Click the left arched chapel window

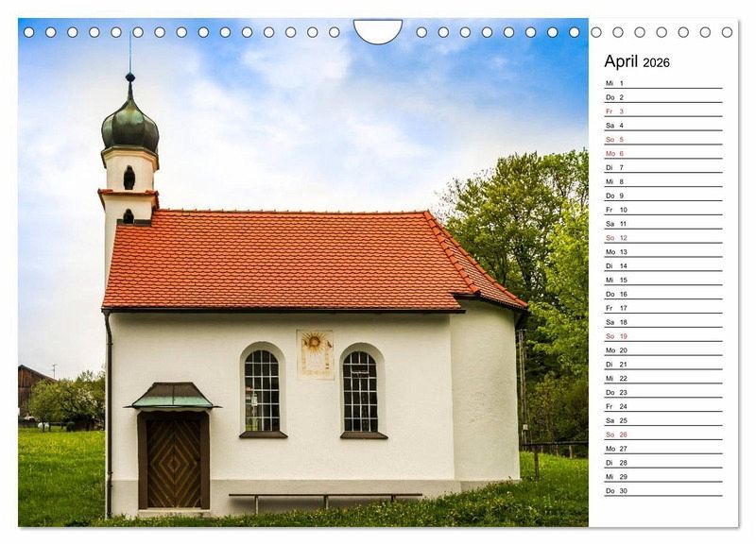(x=262, y=391)
